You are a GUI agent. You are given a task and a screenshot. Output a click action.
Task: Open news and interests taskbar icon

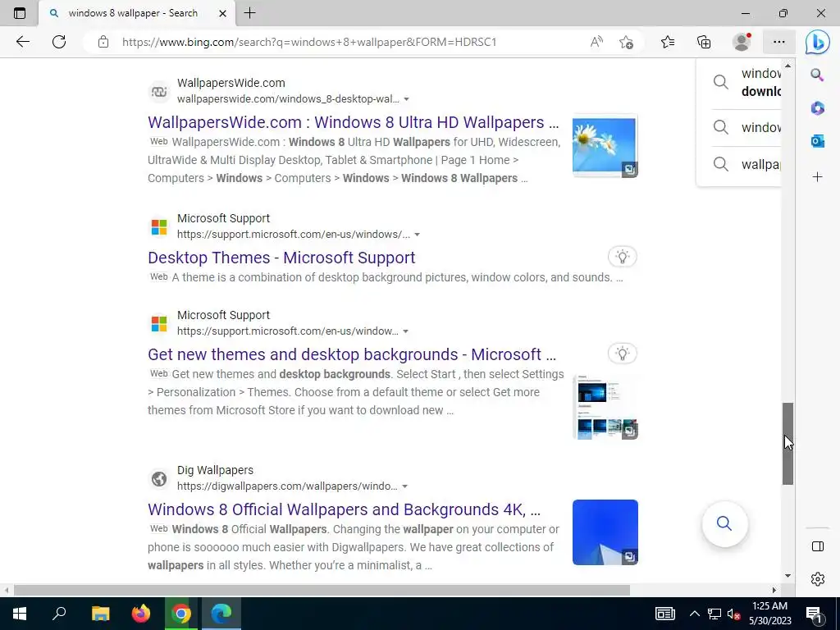point(664,614)
